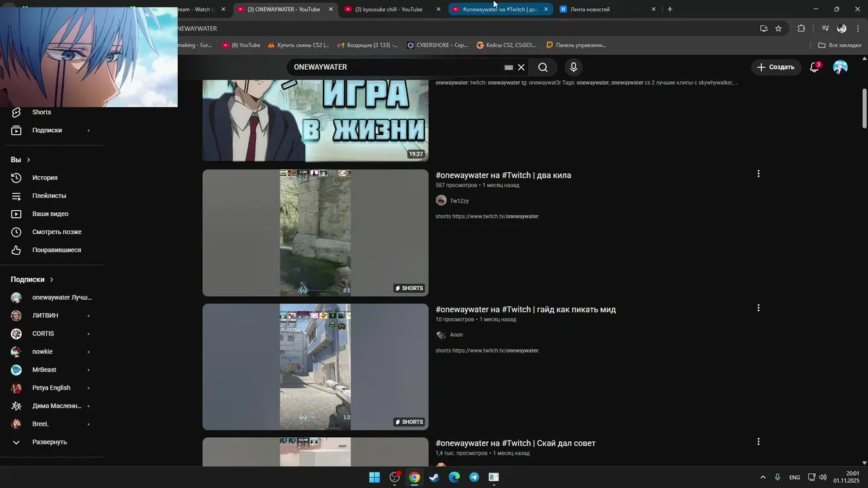Click the 'два кила' Shorts thumbnail
Image resolution: width=868 pixels, height=488 pixels.
coord(315,232)
